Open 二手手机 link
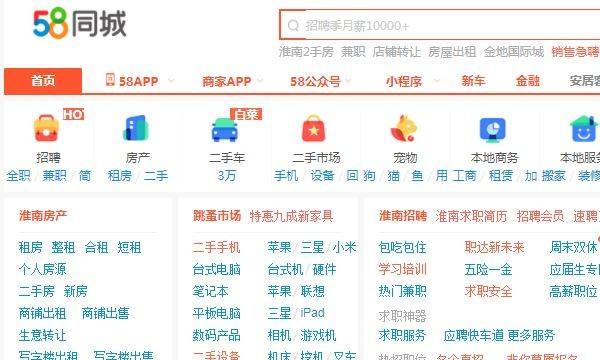This screenshot has width=600, height=360. tap(217, 248)
